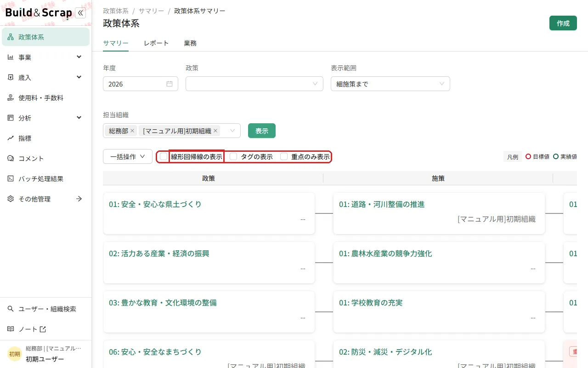588x368 pixels.
Task: Click the バッチ処理結果 terminal icon
Action: (x=11, y=179)
